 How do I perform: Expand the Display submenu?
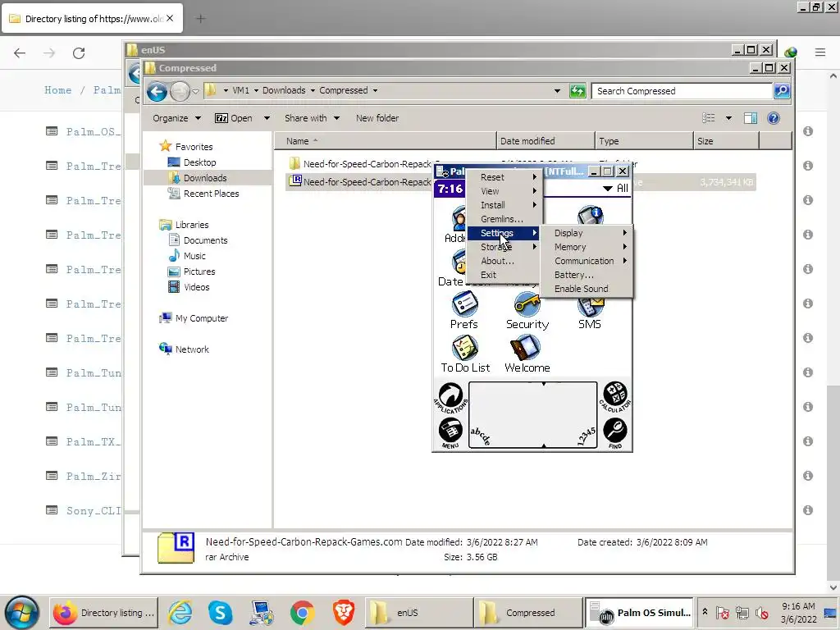(587, 233)
